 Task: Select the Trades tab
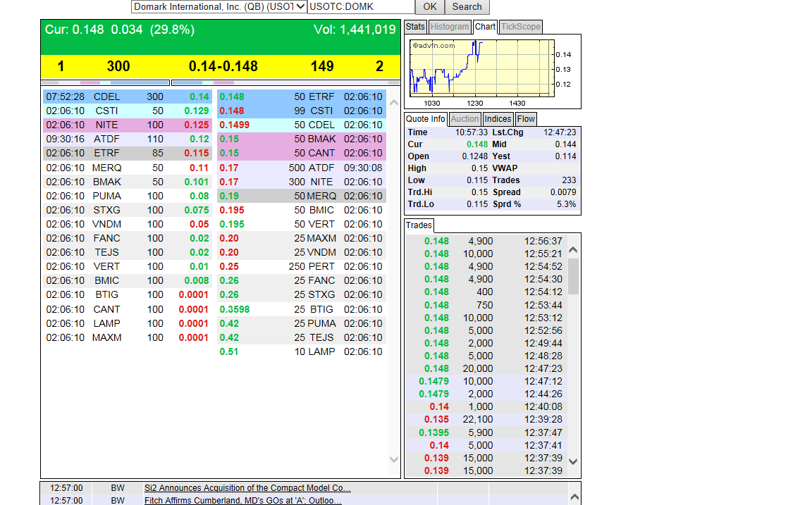[x=419, y=225]
